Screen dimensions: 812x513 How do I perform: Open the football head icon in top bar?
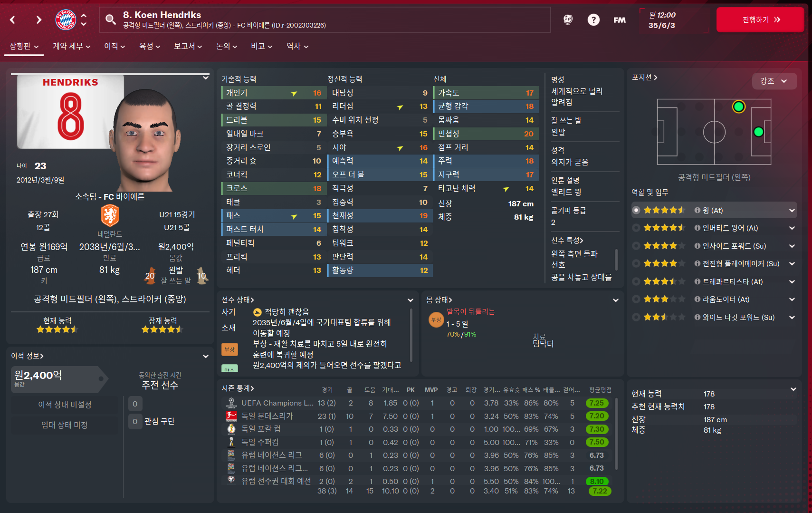coord(568,19)
